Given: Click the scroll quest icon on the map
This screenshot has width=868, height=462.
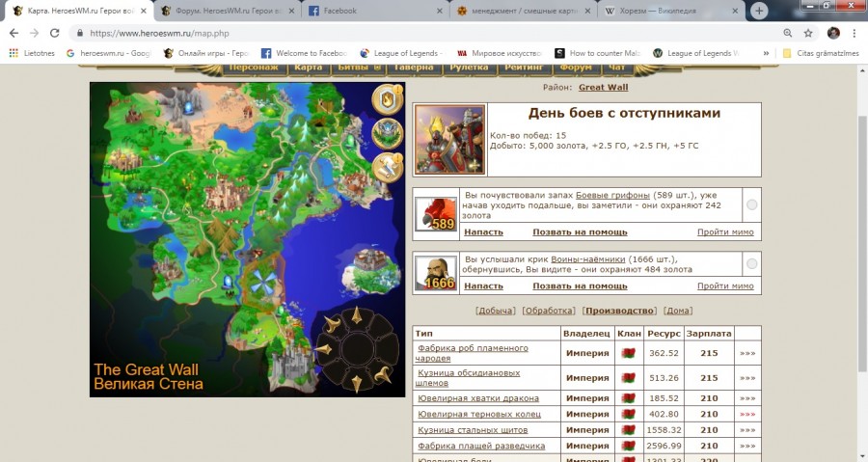Looking at the screenshot, I should (387, 167).
